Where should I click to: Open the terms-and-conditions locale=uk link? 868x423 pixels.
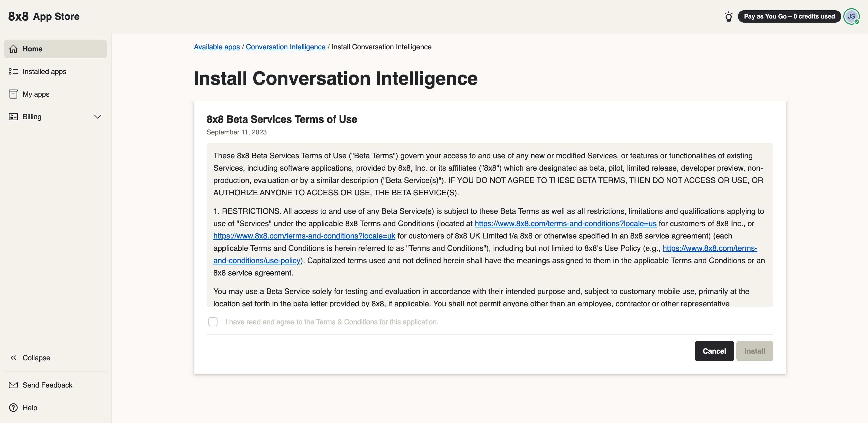[304, 236]
